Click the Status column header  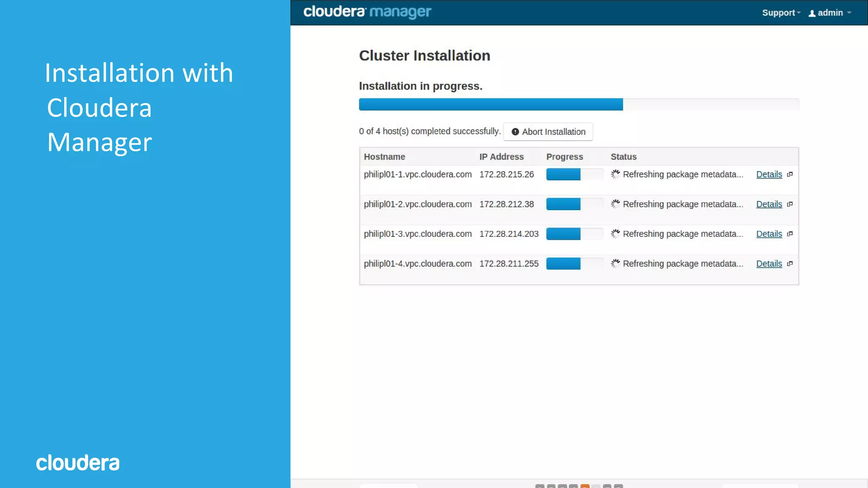pos(623,157)
